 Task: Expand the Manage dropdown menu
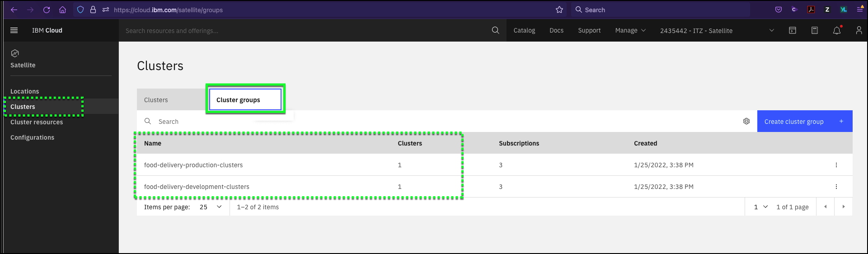pos(630,30)
